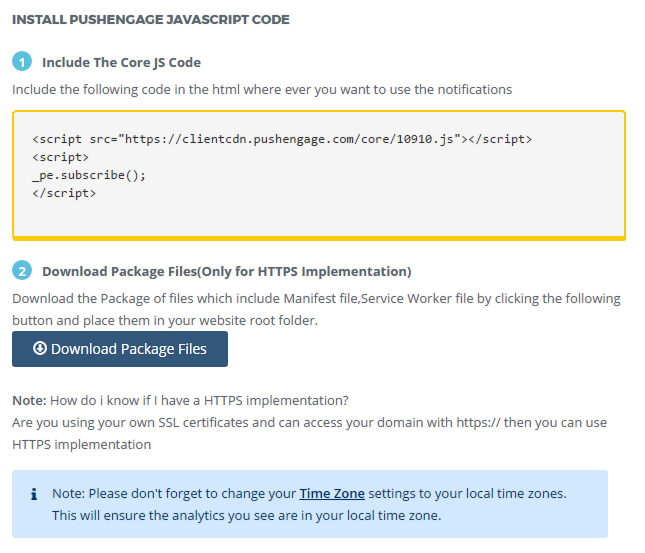Click the HTTPS implementation question text
645x553 pixels.
coord(199,400)
